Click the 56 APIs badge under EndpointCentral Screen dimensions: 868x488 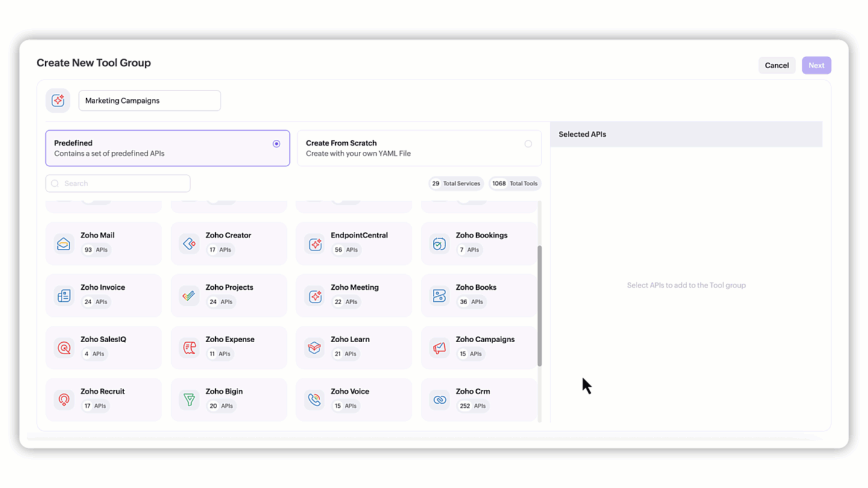[346, 250]
